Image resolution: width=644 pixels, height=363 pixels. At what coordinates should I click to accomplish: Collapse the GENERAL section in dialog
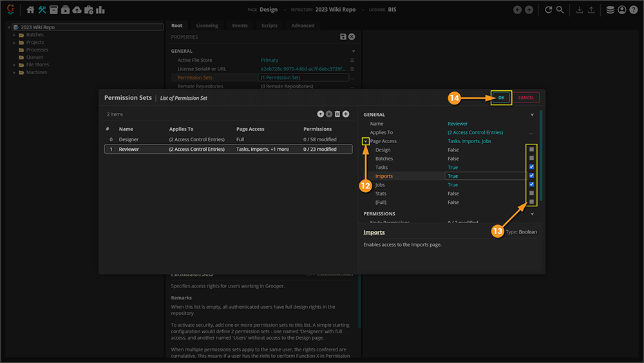pyautogui.click(x=532, y=115)
